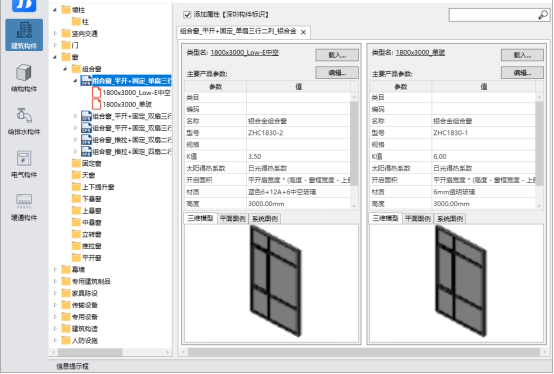This screenshot has width=554, height=374.
Task: Click the search magnifier icon
Action: point(543,15)
